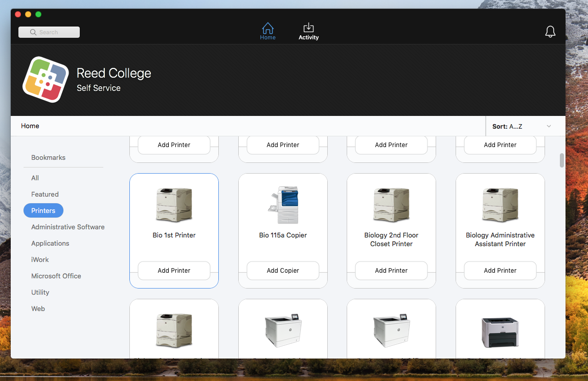Click the notifications bell icon
The image size is (588, 381).
click(550, 32)
